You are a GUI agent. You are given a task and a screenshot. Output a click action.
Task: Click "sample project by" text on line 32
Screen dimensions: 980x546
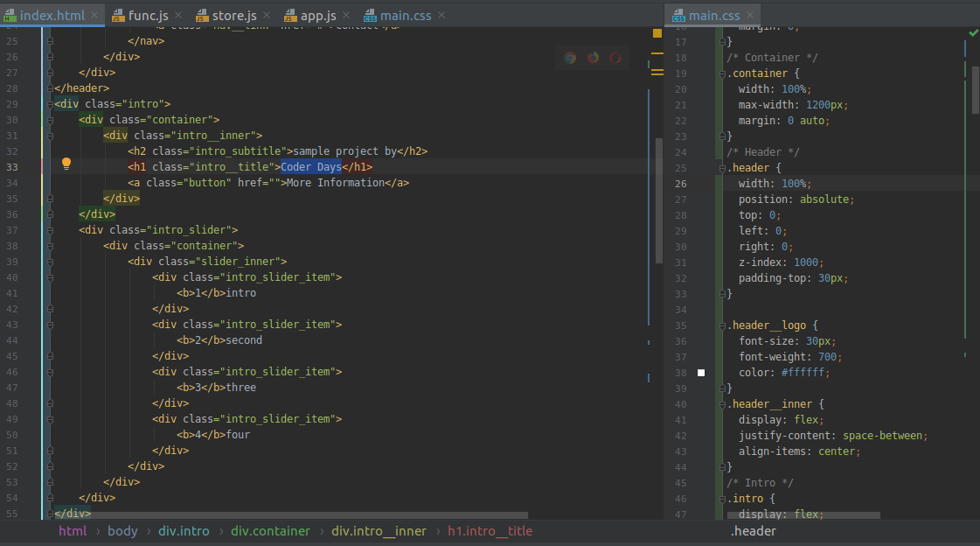345,151
